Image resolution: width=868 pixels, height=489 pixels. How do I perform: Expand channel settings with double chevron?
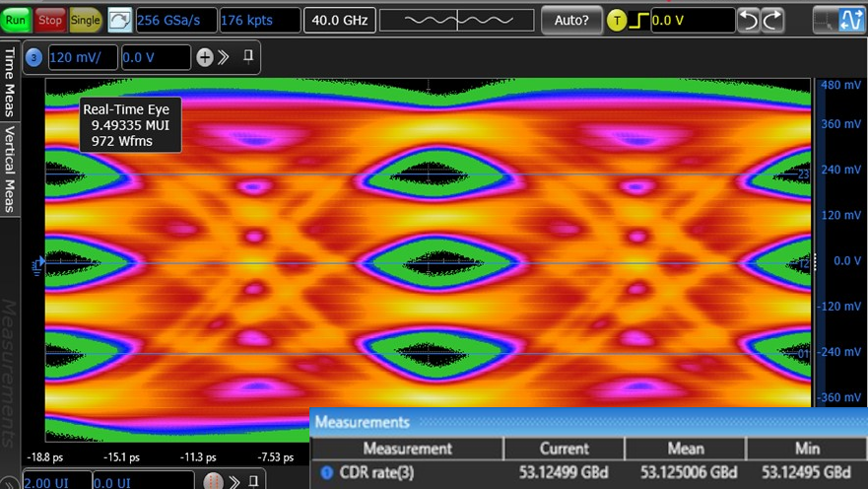(x=224, y=57)
